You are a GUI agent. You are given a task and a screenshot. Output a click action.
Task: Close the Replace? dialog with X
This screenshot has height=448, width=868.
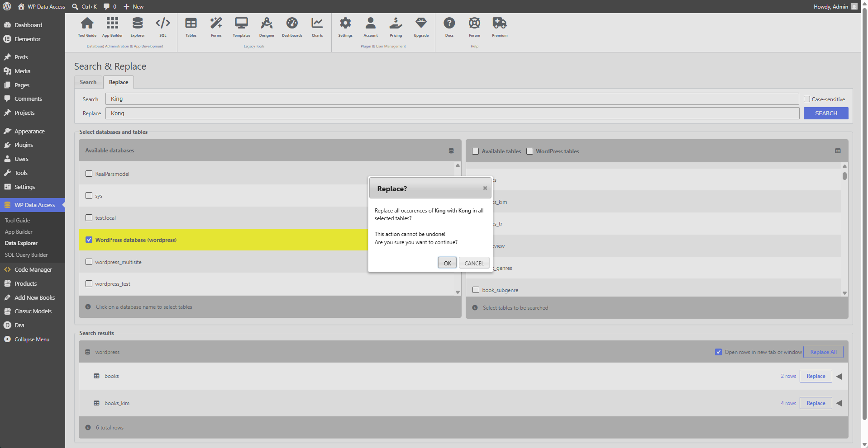tap(485, 188)
